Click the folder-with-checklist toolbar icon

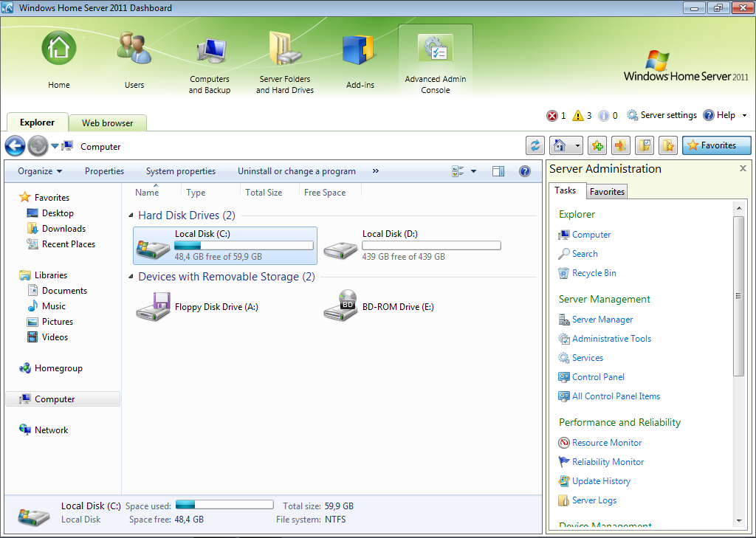click(644, 145)
